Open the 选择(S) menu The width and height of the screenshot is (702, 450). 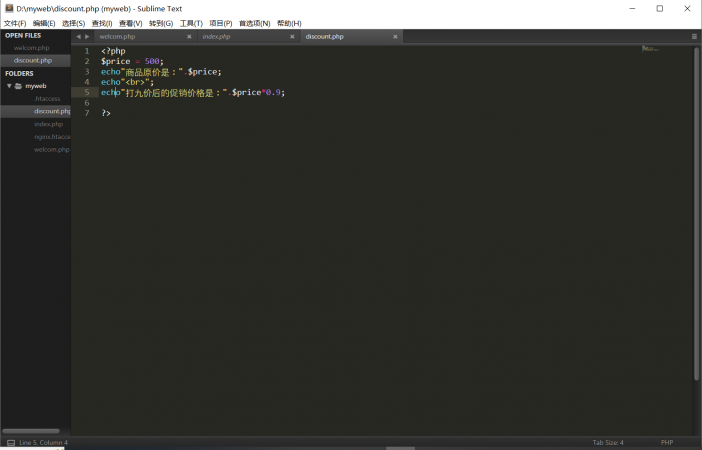(73, 23)
